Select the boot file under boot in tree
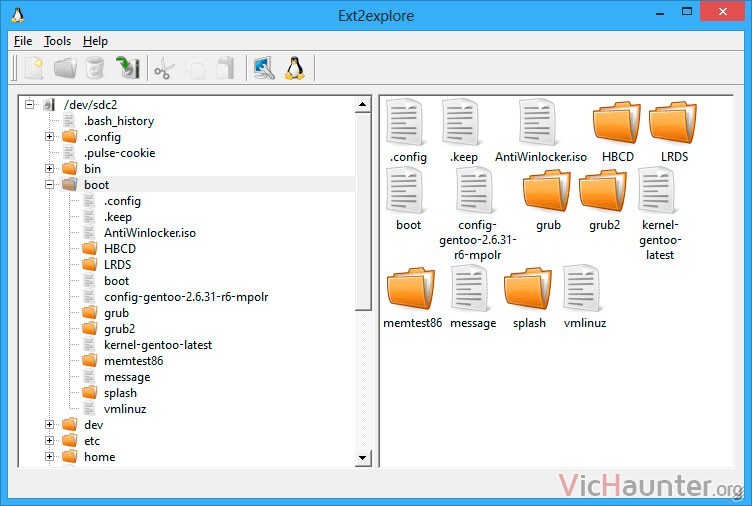The width and height of the screenshot is (752, 506). pos(117,281)
